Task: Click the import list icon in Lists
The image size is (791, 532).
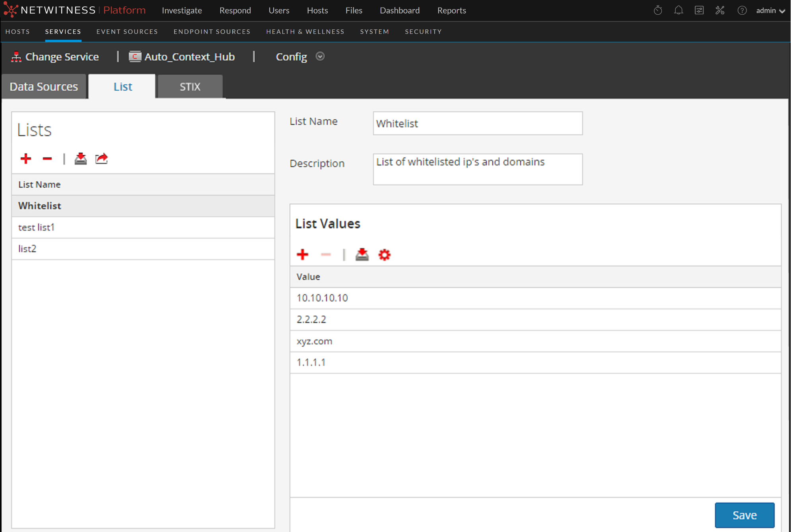Action: tap(80, 159)
